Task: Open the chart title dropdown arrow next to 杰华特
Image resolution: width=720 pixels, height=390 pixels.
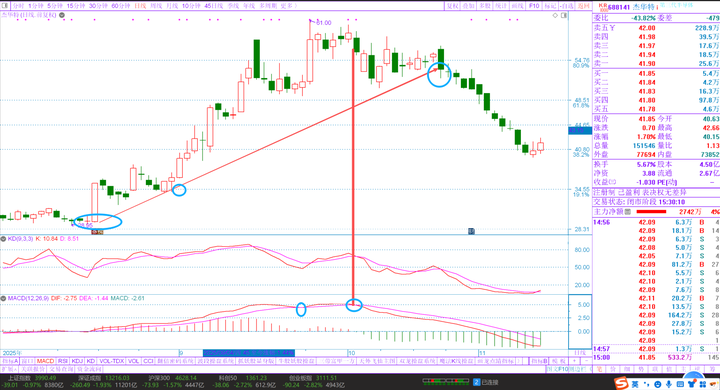Action: (x=62, y=15)
